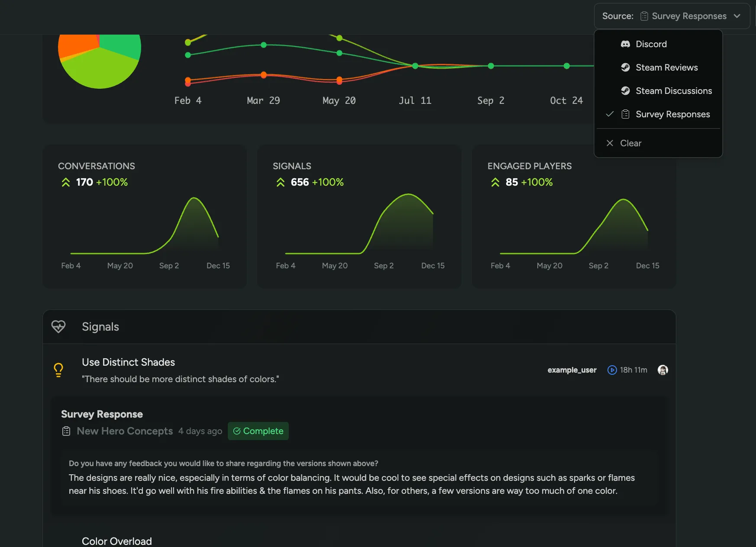
Task: Uncheck the Survey Responses checkmark
Action: [610, 114]
